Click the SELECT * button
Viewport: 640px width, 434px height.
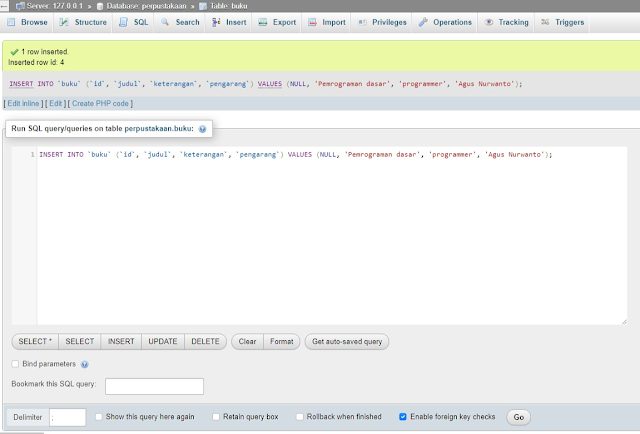pos(35,342)
